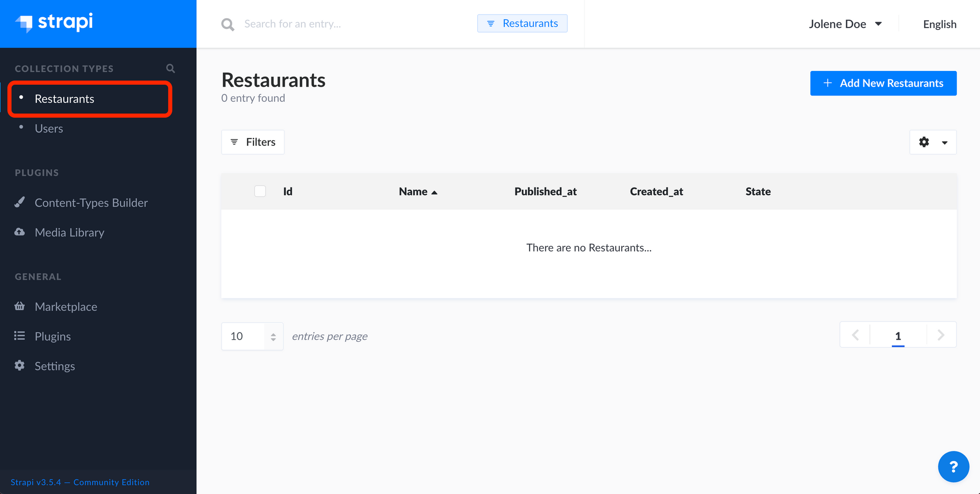The height and width of the screenshot is (494, 980).
Task: Click the Strapi logo icon
Action: [24, 23]
